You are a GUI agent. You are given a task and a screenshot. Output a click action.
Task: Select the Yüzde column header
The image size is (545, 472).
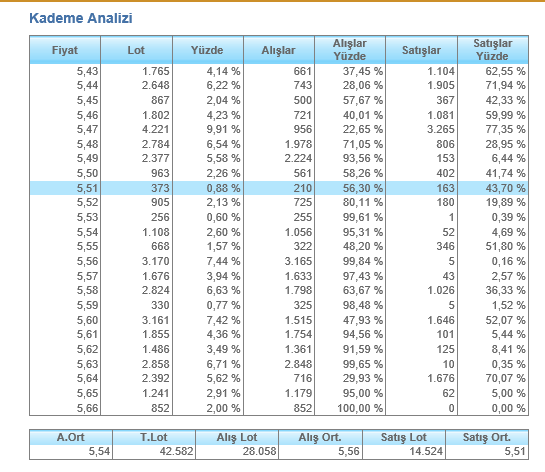click(x=208, y=50)
